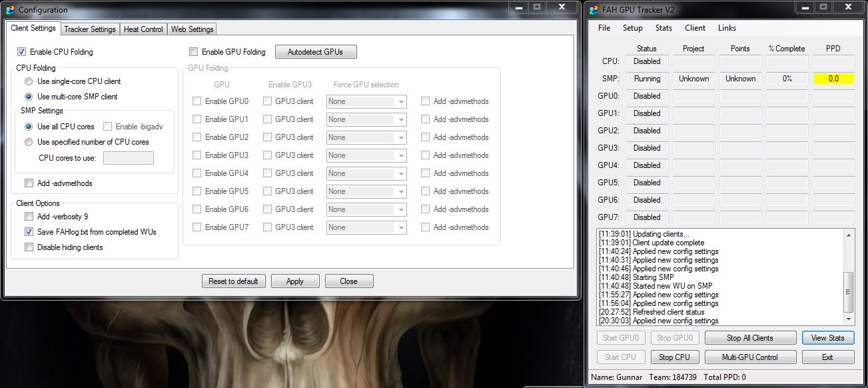Image resolution: width=868 pixels, height=388 pixels.
Task: Click the CPU cores to use field
Action: [x=129, y=158]
